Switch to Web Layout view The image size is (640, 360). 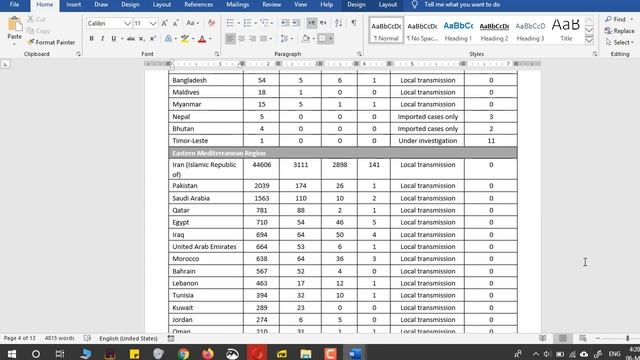(582, 338)
